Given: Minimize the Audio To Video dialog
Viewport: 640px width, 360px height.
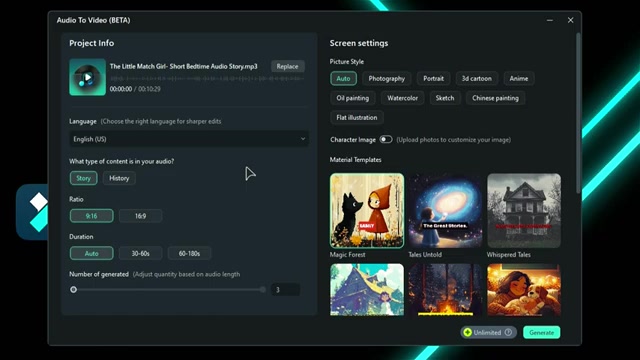Looking at the screenshot, I should (x=550, y=20).
